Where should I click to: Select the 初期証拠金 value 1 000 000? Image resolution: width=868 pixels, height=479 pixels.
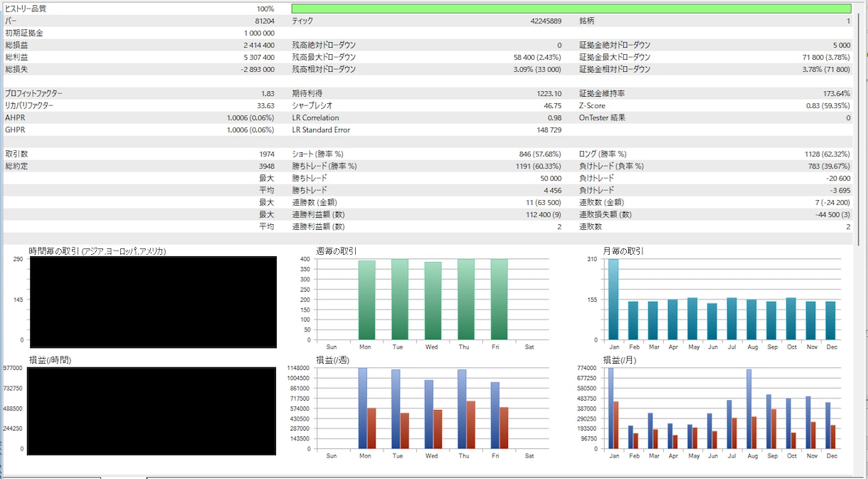pos(259,33)
